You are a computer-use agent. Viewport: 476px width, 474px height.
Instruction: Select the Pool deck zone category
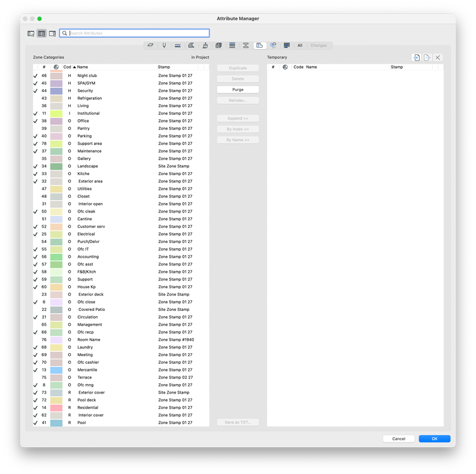coord(121,400)
